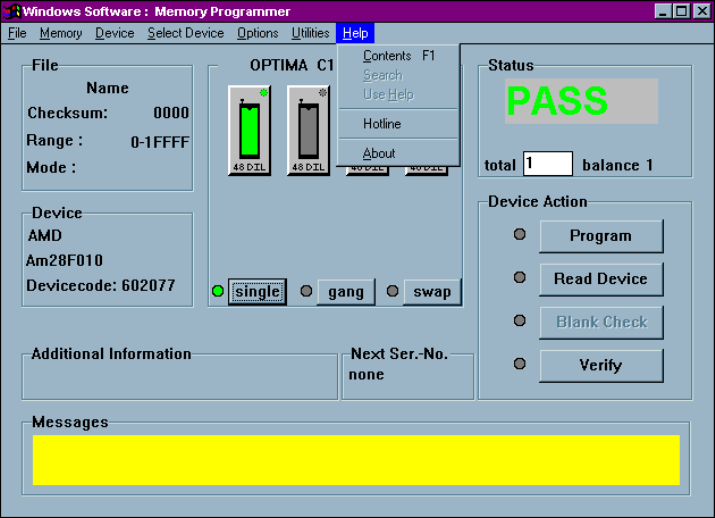715x518 pixels.
Task: Open the Options menu
Action: click(258, 33)
